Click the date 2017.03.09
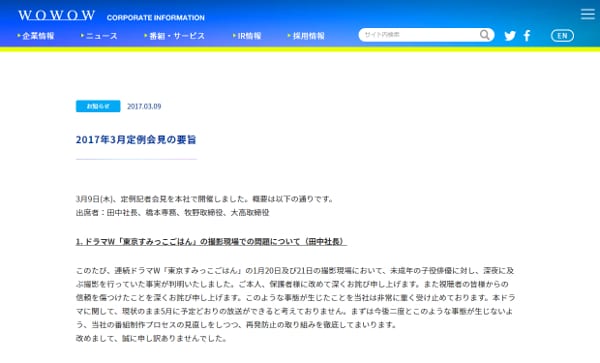Image resolution: width=600 pixels, height=363 pixels. [144, 106]
